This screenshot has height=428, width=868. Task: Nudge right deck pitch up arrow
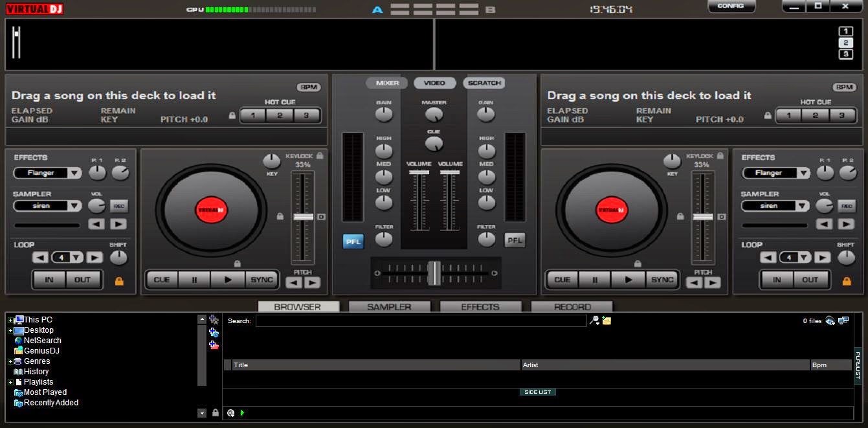pyautogui.click(x=713, y=283)
